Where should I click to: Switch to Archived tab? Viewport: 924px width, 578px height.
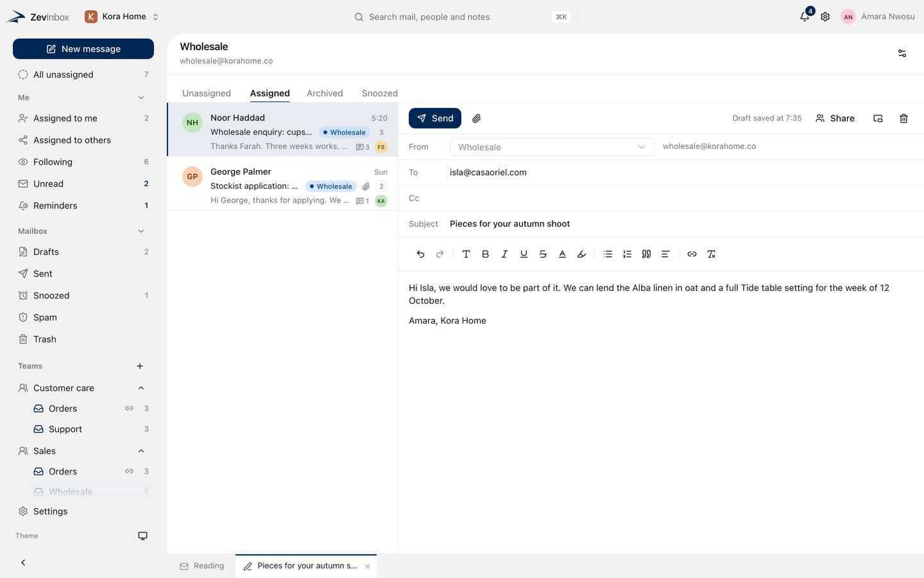[x=325, y=93]
